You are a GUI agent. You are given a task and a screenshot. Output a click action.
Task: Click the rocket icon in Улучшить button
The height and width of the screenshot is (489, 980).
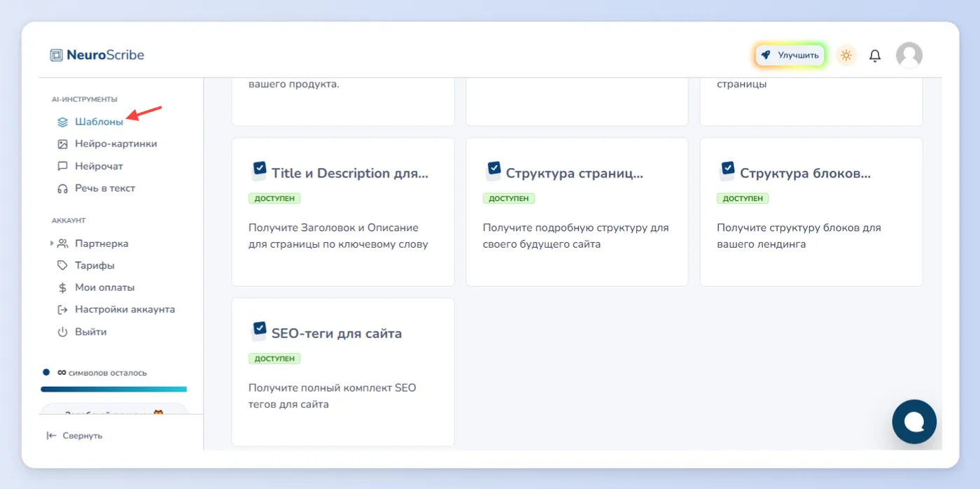pyautogui.click(x=766, y=55)
